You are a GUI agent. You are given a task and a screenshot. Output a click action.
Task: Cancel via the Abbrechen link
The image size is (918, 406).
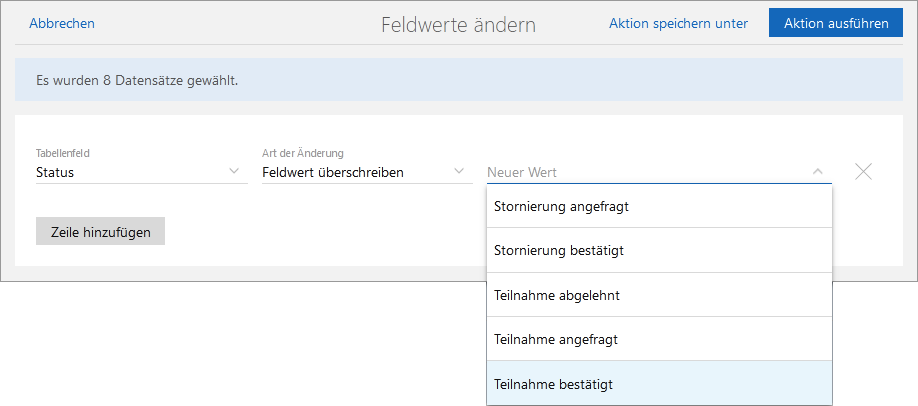pos(62,23)
